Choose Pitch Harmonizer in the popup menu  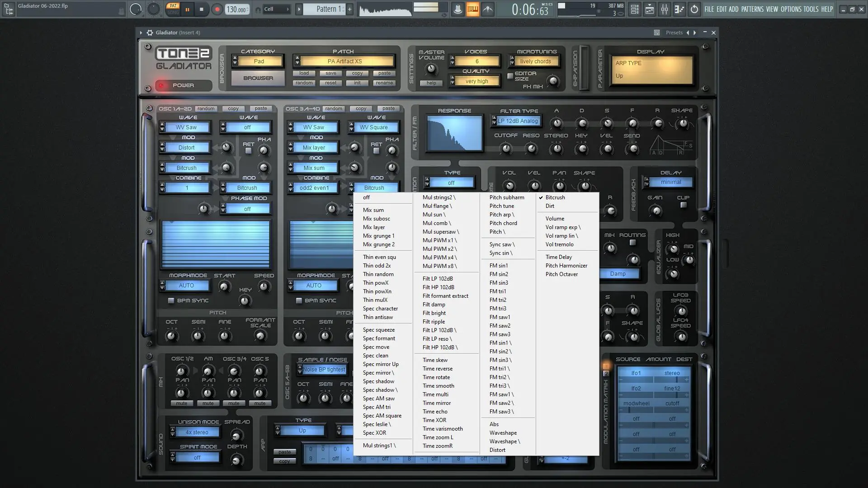[x=566, y=266]
